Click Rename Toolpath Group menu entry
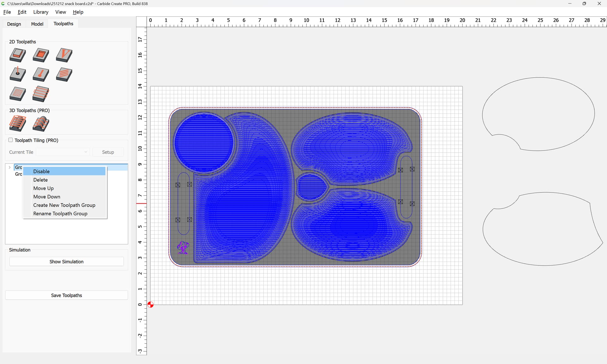This screenshot has height=364, width=607. tap(60, 214)
